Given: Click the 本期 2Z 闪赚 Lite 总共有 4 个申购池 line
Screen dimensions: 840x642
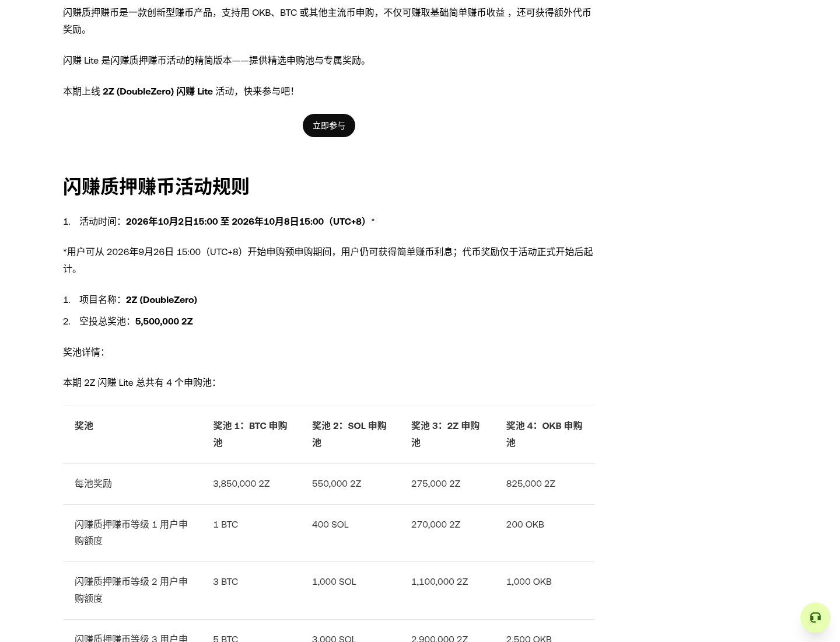Looking at the screenshot, I should click(139, 382).
